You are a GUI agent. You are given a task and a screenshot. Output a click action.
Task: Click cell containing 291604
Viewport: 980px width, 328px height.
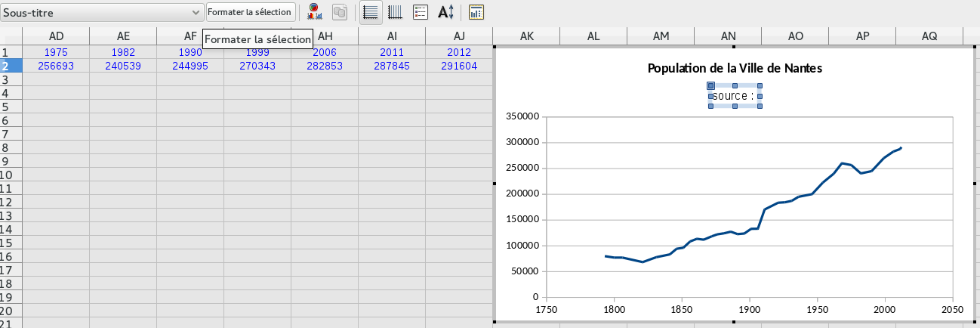click(x=458, y=66)
